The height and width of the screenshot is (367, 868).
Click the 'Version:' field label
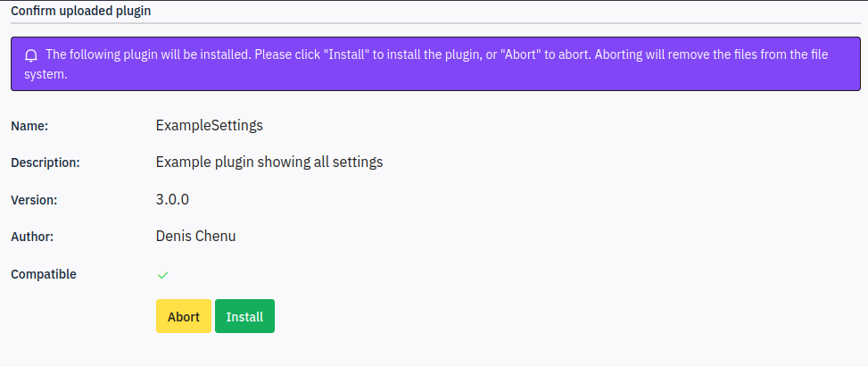34,200
